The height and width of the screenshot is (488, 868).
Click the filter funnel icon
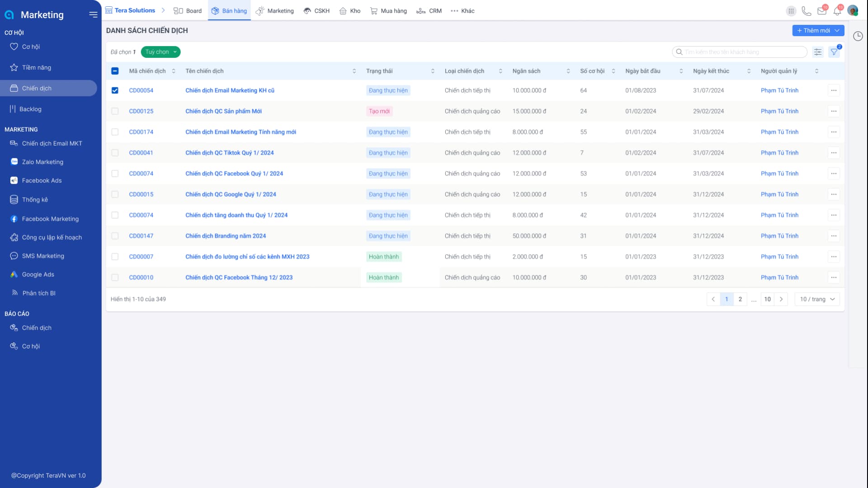pos(834,52)
